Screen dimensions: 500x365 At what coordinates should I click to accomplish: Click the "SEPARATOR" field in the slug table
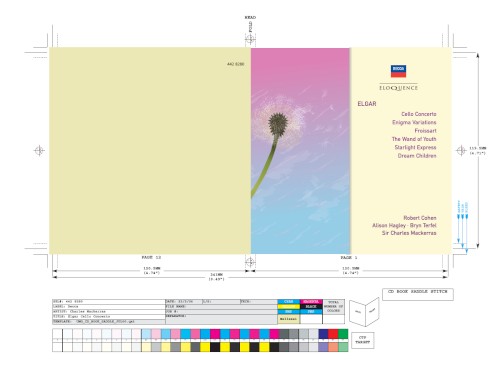221,319
